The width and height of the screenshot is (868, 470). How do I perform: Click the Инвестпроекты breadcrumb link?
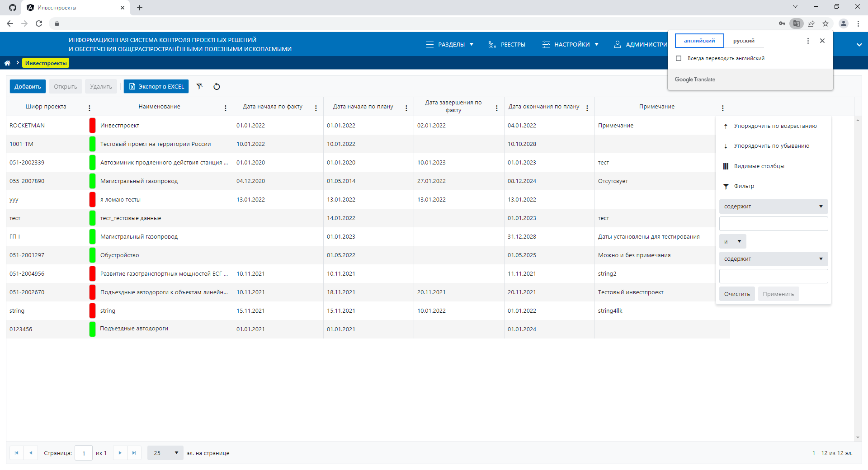point(46,63)
